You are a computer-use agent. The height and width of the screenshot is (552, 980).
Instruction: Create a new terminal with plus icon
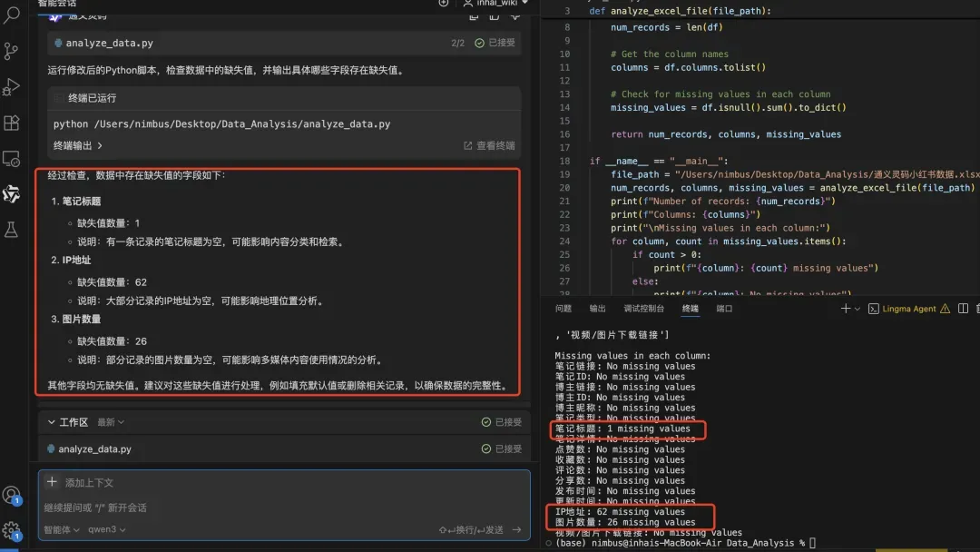(845, 308)
